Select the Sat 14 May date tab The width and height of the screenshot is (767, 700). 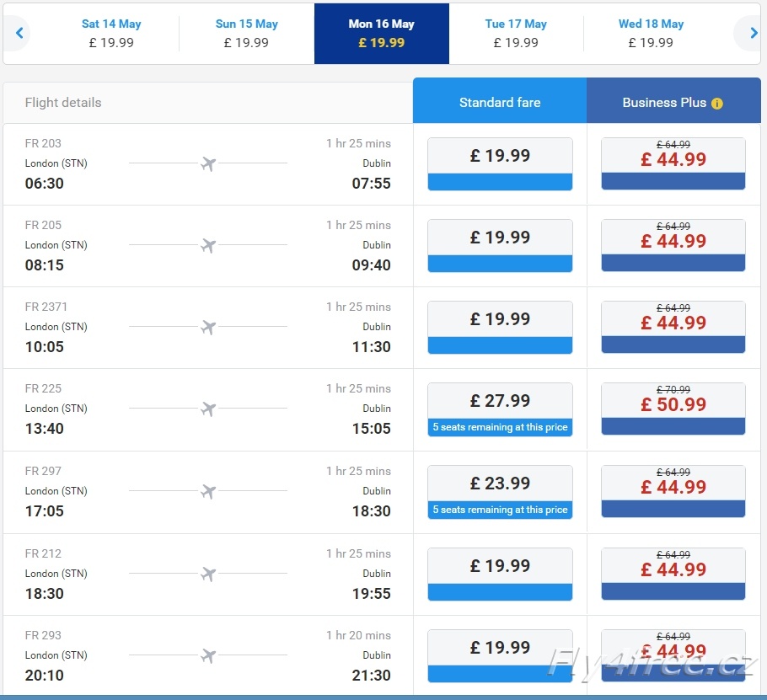click(111, 33)
